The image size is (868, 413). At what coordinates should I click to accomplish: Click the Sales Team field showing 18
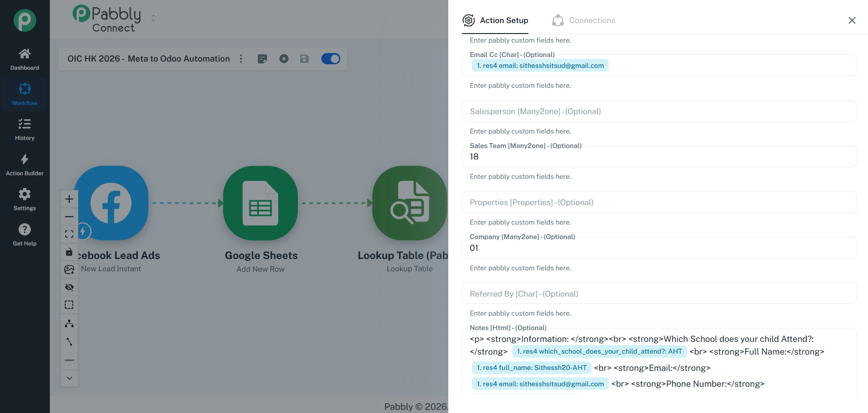659,157
